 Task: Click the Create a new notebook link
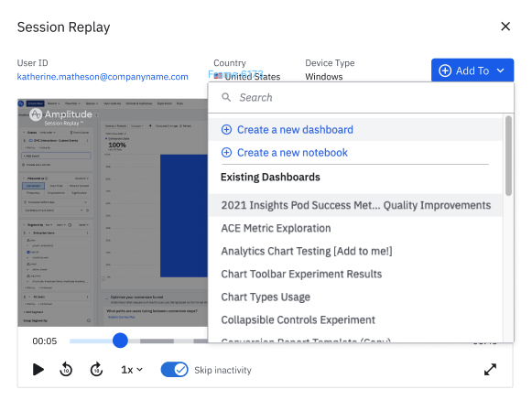[x=292, y=153]
